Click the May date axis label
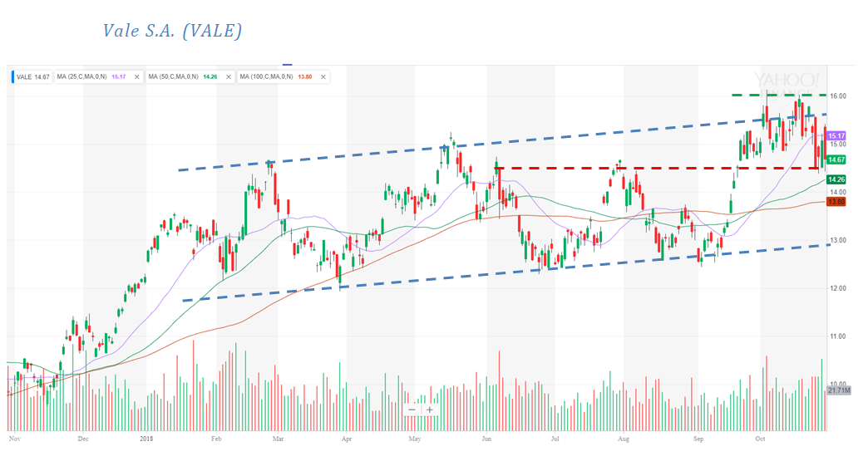This screenshot has height=466, width=868. (x=415, y=439)
